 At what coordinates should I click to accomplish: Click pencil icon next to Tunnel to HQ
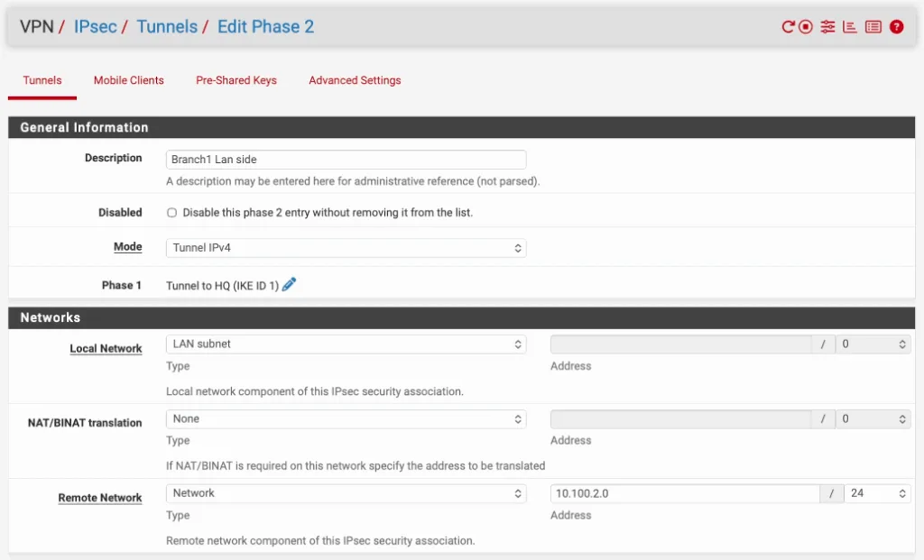(x=289, y=285)
